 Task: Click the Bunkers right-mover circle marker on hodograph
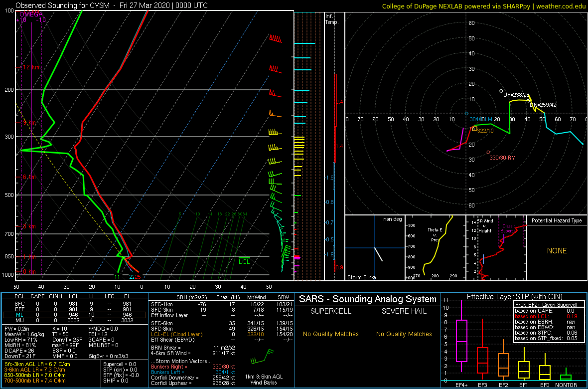click(x=488, y=152)
